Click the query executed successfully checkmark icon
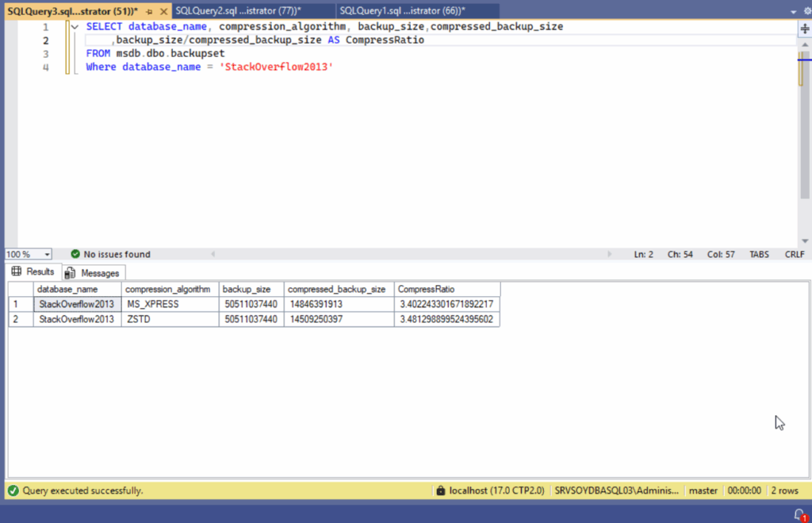Screen dimensions: 812x523 point(12,490)
